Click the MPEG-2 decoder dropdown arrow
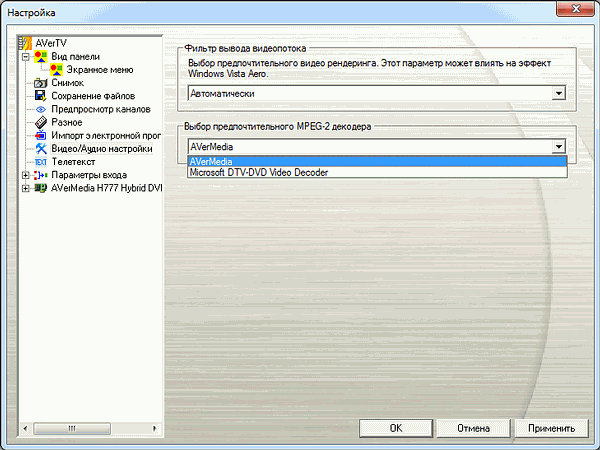 click(x=559, y=147)
